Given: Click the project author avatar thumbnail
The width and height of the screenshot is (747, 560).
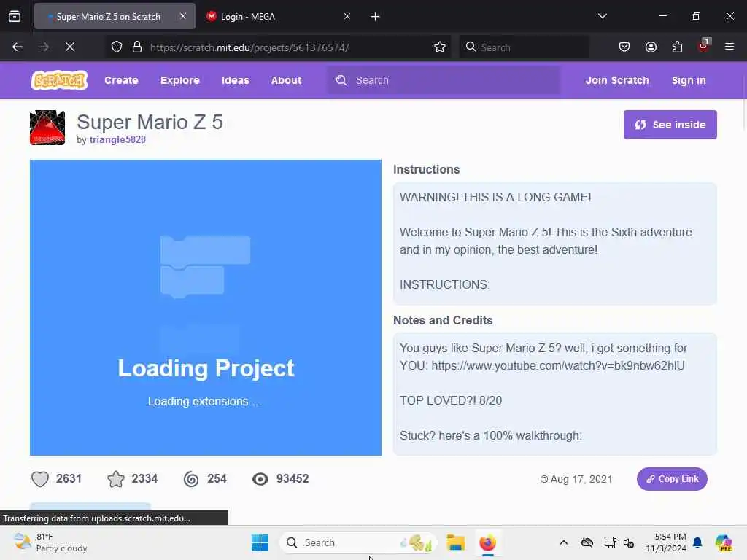Looking at the screenshot, I should pos(47,127).
